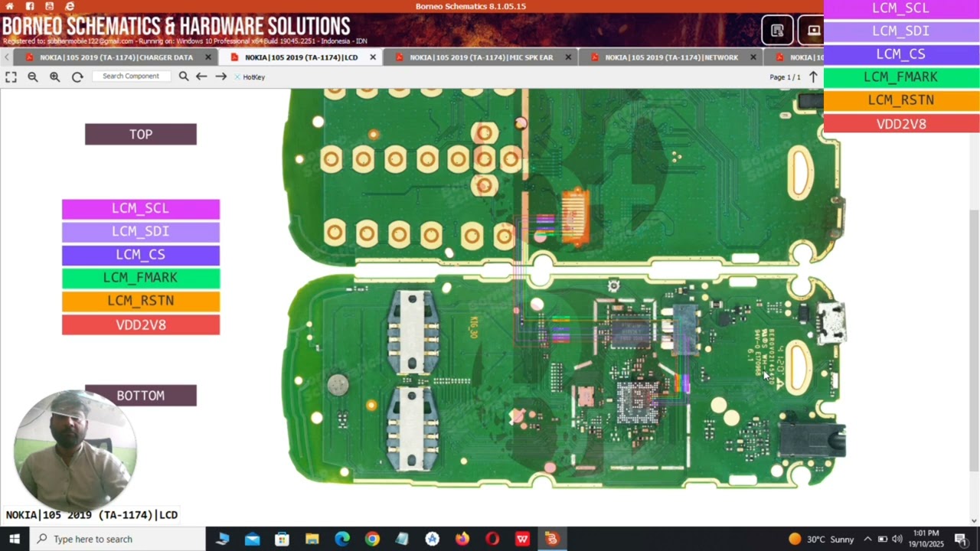Click the search magnifier icon

[184, 77]
